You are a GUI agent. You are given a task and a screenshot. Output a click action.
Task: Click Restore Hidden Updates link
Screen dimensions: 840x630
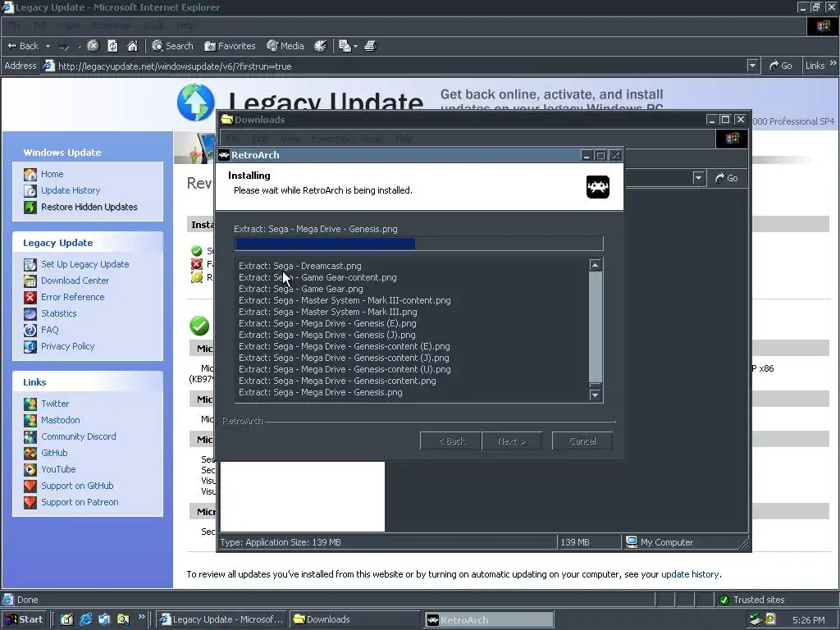point(89,207)
